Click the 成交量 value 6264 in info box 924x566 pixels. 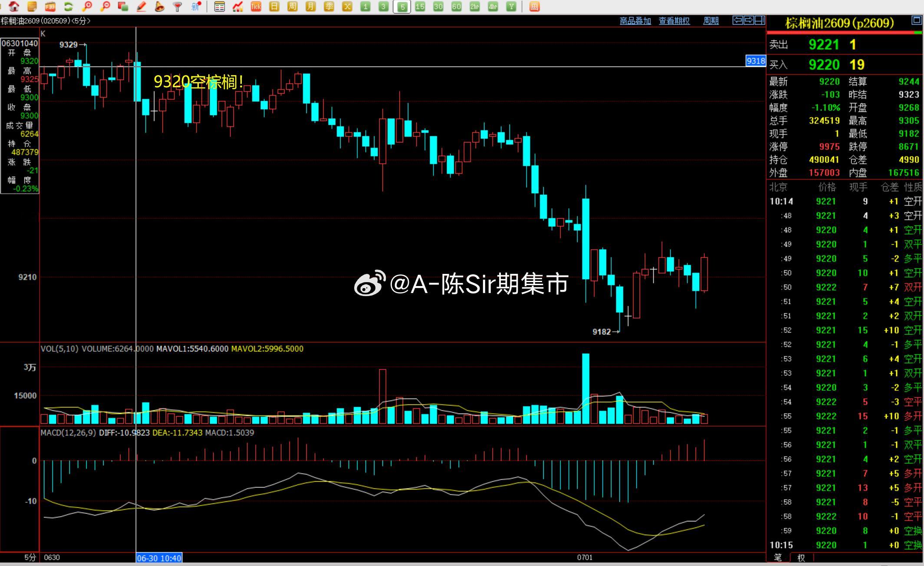[29, 134]
